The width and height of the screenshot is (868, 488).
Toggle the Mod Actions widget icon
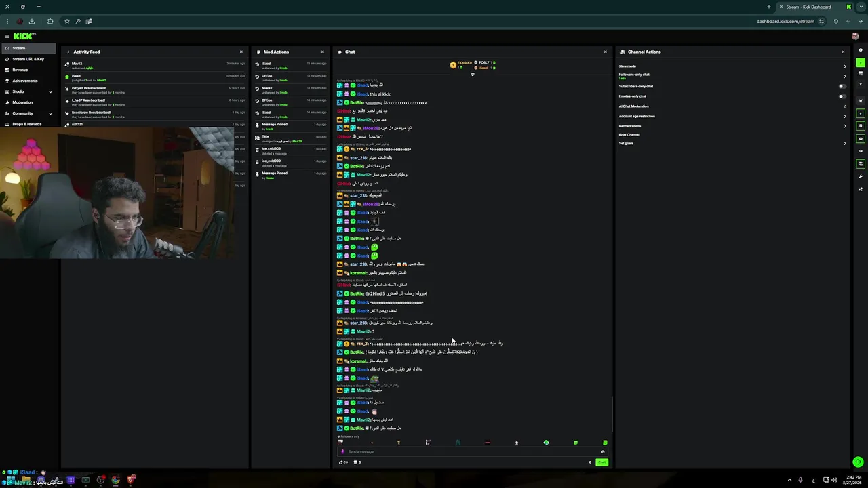[861, 125]
